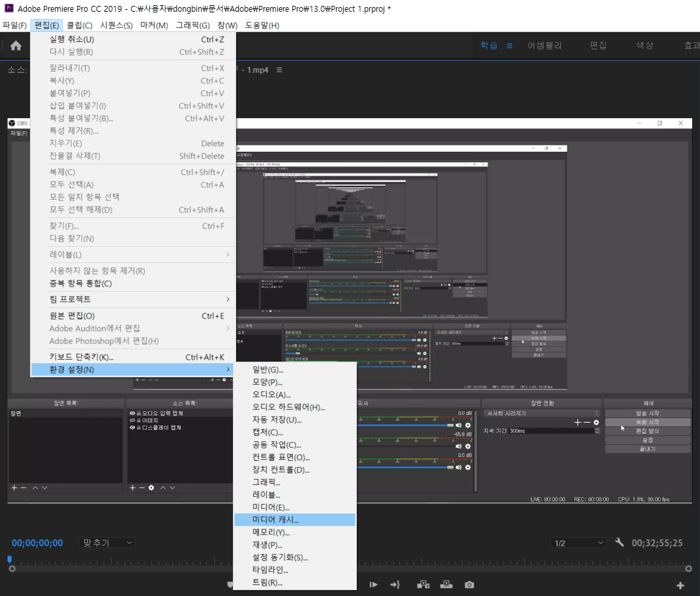The width and height of the screenshot is (700, 596).
Task: Click the blue playhead on time ruler
Action: click(x=9, y=559)
